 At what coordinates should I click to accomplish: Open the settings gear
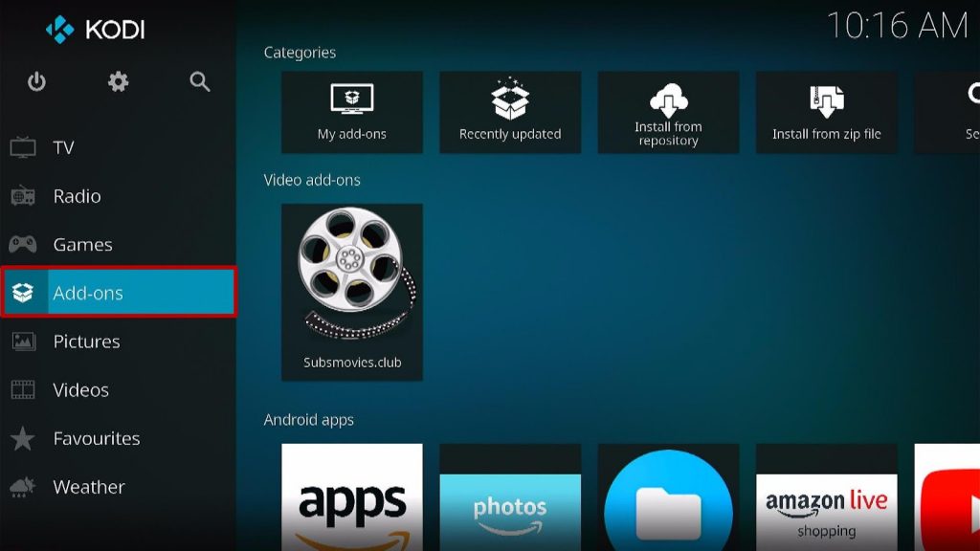(118, 82)
